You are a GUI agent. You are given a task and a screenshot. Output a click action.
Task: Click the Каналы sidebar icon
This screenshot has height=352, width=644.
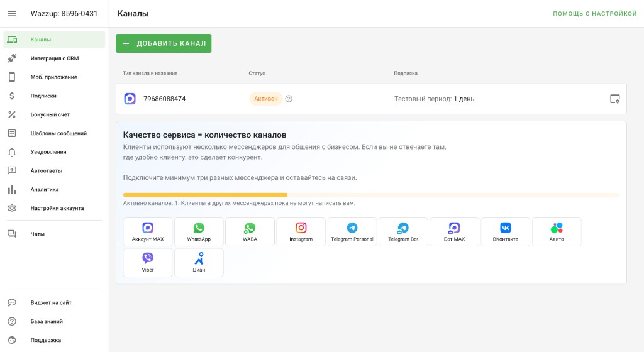click(x=12, y=40)
